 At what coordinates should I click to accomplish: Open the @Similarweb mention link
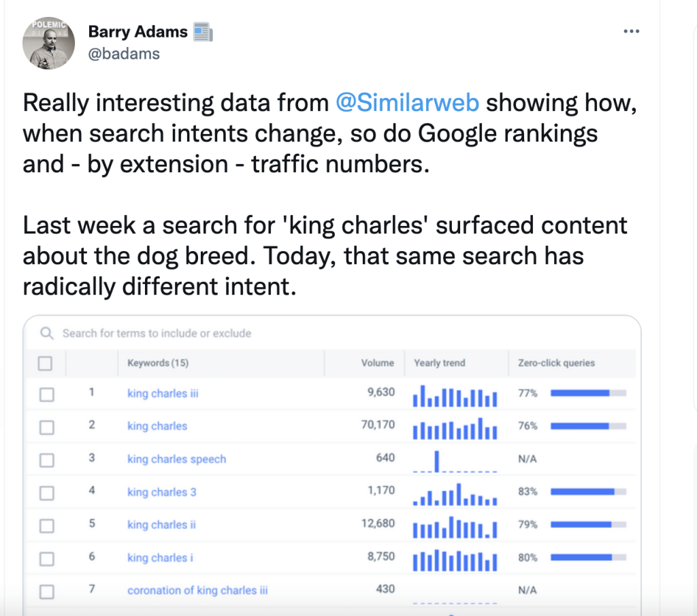[x=407, y=103]
